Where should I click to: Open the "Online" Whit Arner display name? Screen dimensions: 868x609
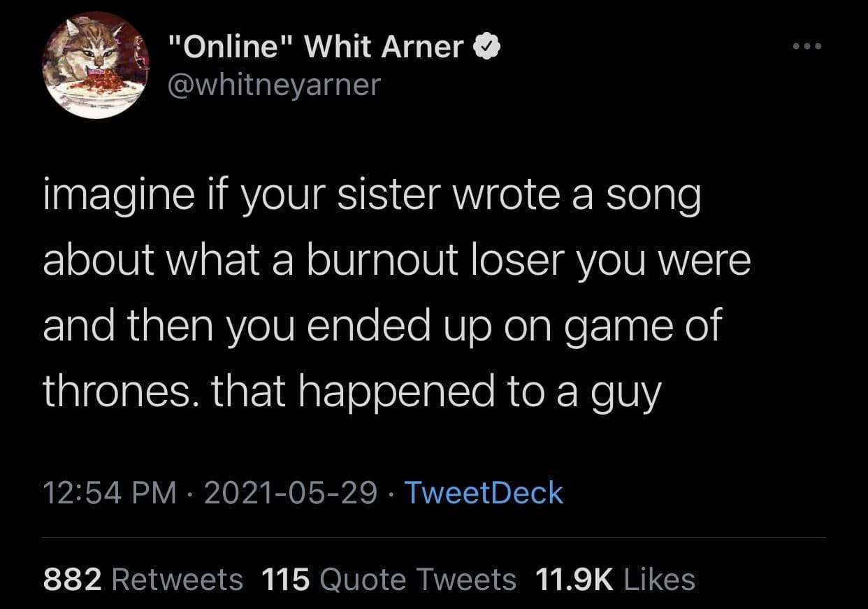(317, 48)
